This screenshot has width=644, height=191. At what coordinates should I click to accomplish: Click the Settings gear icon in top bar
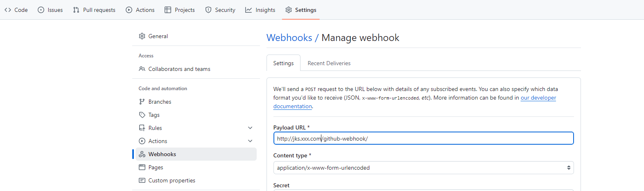point(289,10)
